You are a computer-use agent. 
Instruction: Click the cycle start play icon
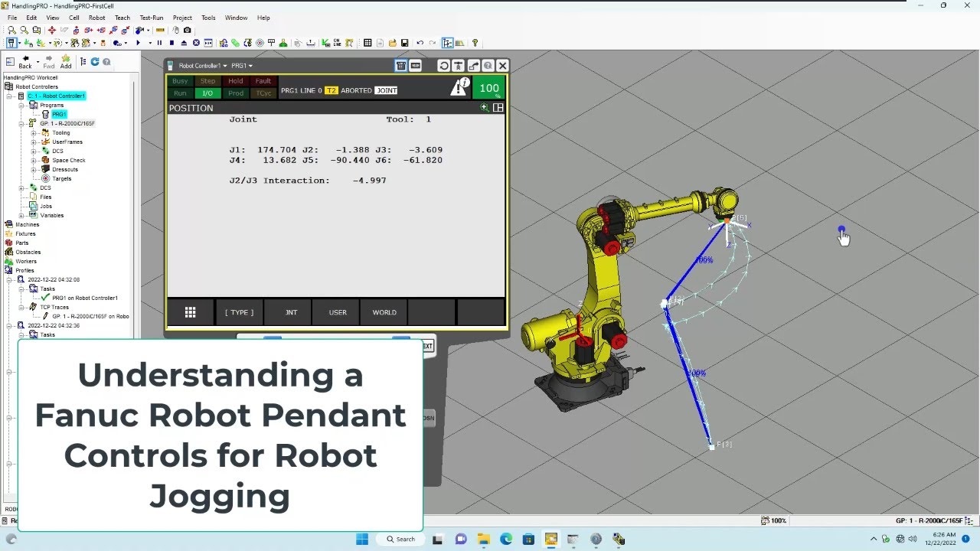pos(138,43)
